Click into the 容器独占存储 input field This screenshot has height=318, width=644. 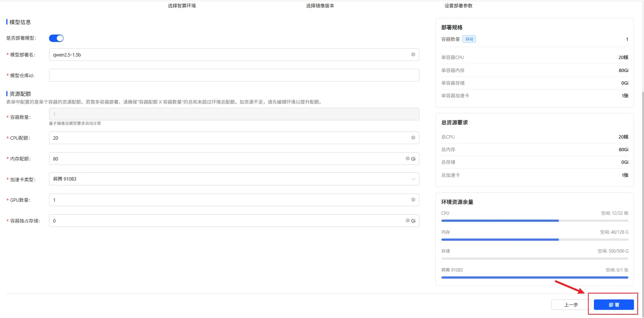234,221
